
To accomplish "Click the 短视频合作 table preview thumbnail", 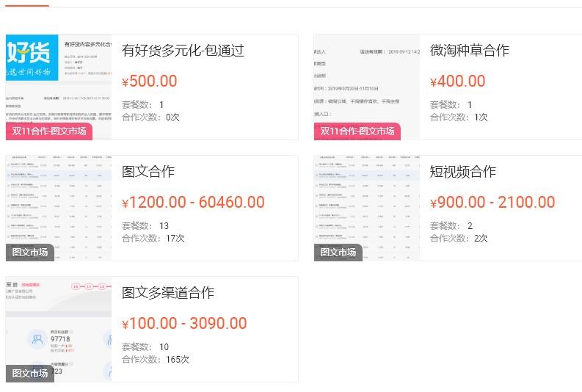I will tap(367, 208).
